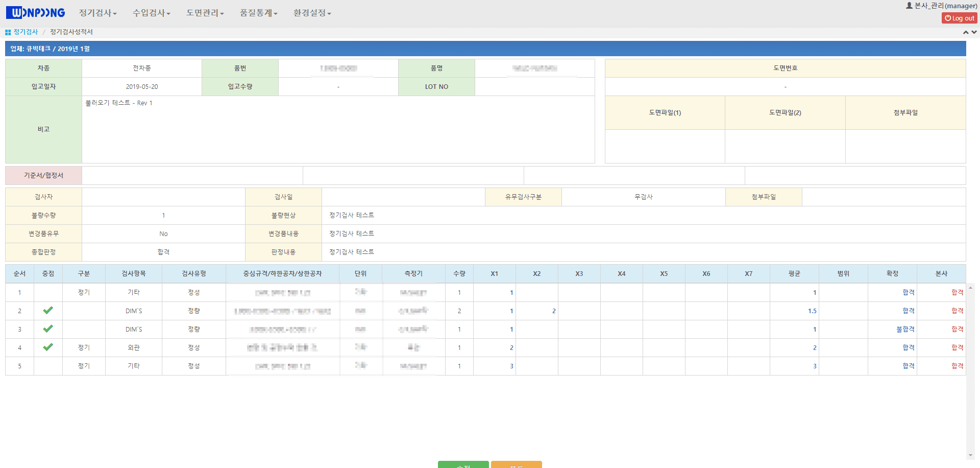Open row number 4 link in the table

19,347
